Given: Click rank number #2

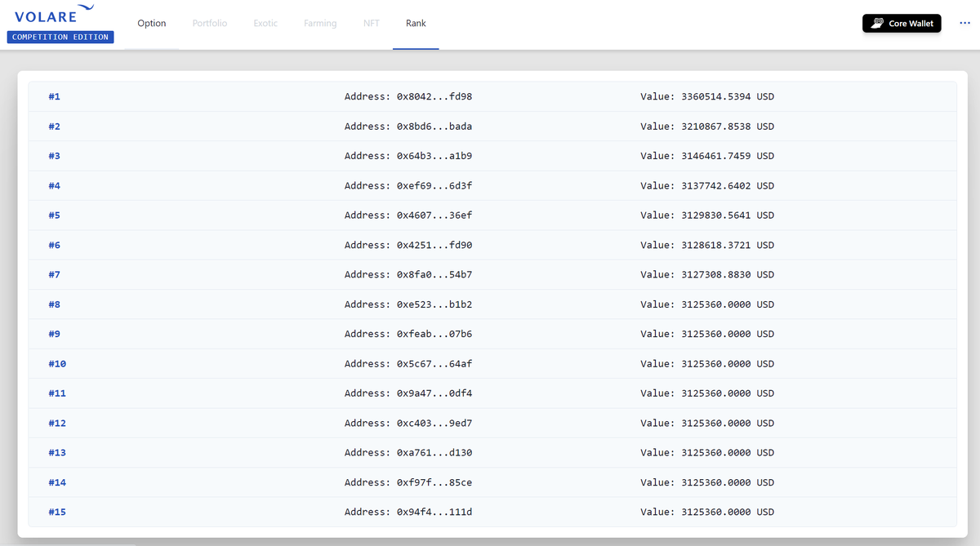Looking at the screenshot, I should 55,127.
